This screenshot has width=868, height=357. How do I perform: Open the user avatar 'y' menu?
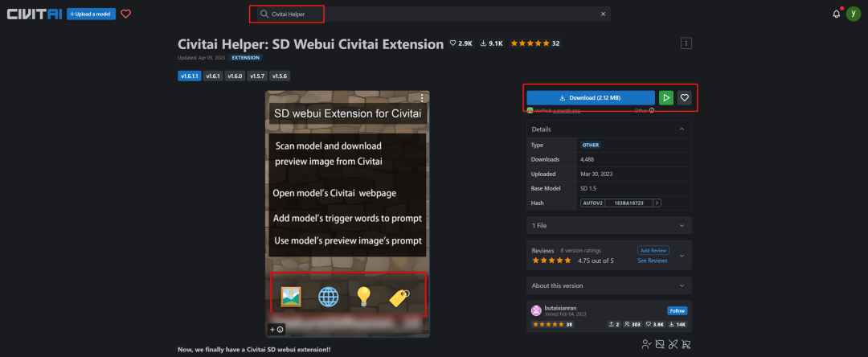click(853, 14)
